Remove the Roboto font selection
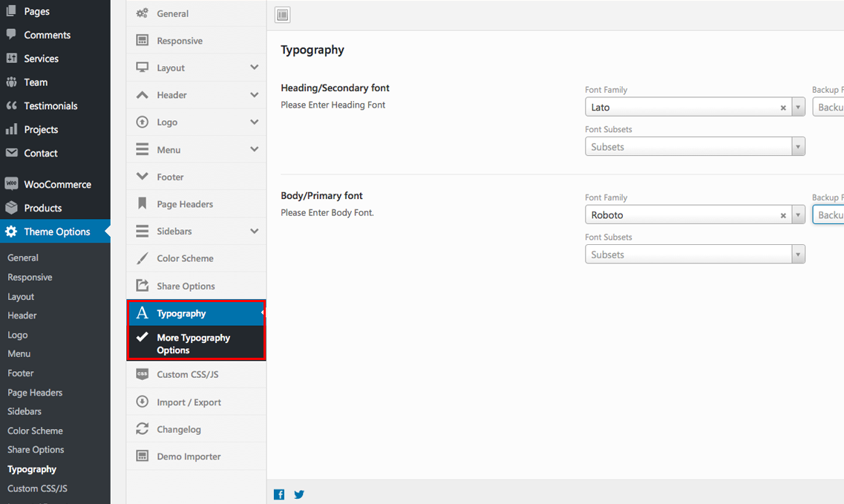 coord(783,215)
